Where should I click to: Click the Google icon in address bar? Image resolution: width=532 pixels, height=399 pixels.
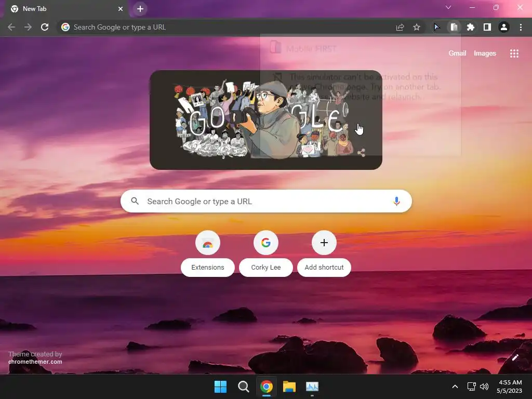click(x=65, y=27)
